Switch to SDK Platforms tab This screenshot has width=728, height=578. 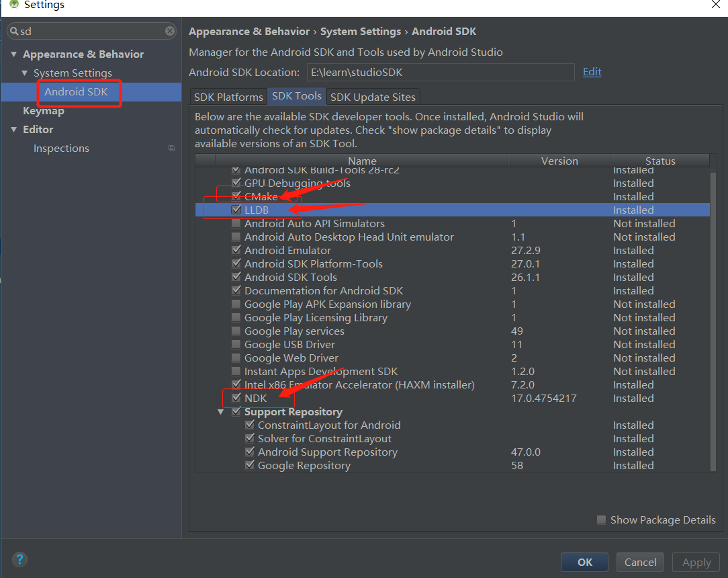(228, 97)
